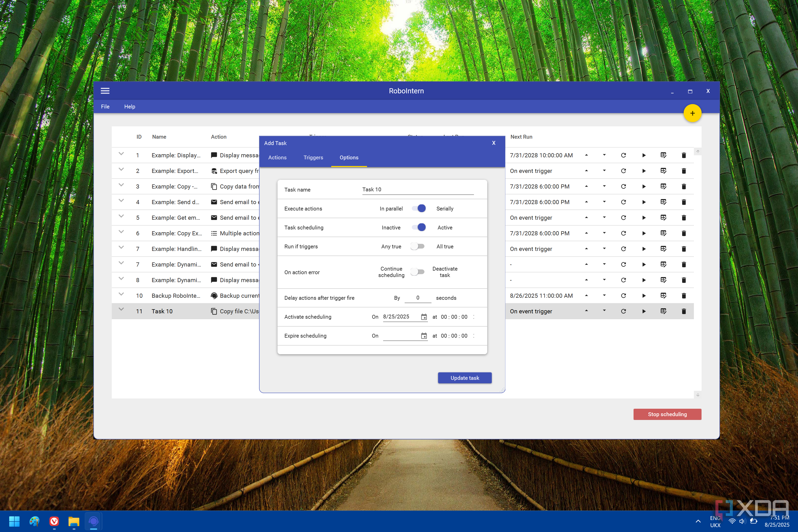
Task: Delete the Task 10 row
Action: pos(684,311)
